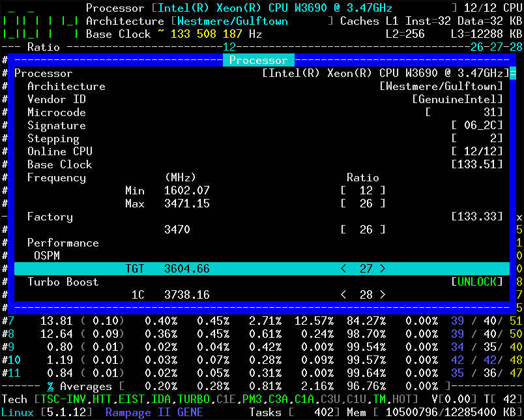Click the 1C frequency 3738.16
The height and width of the screenshot is (420, 524).
(x=187, y=295)
